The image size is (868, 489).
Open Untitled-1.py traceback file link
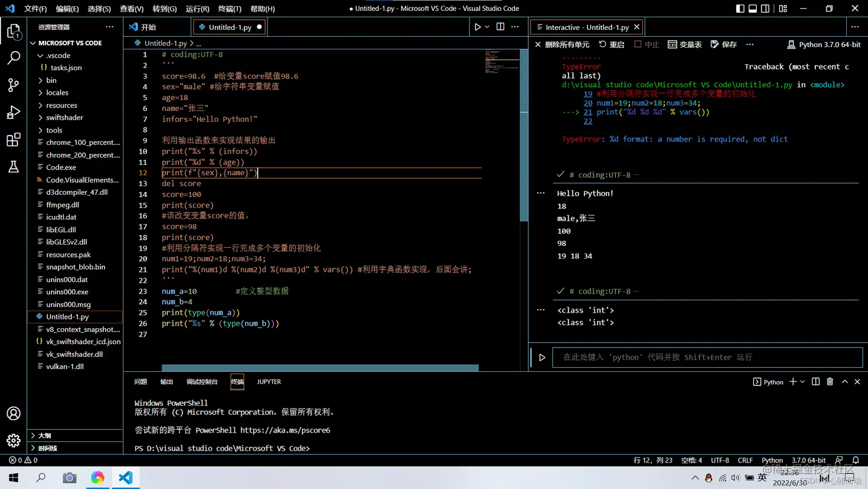click(x=677, y=84)
